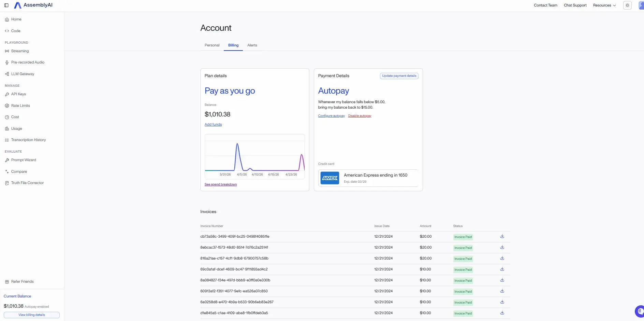The height and width of the screenshot is (321, 644).
Task: Expand the Resources dropdown
Action: [x=604, y=5]
